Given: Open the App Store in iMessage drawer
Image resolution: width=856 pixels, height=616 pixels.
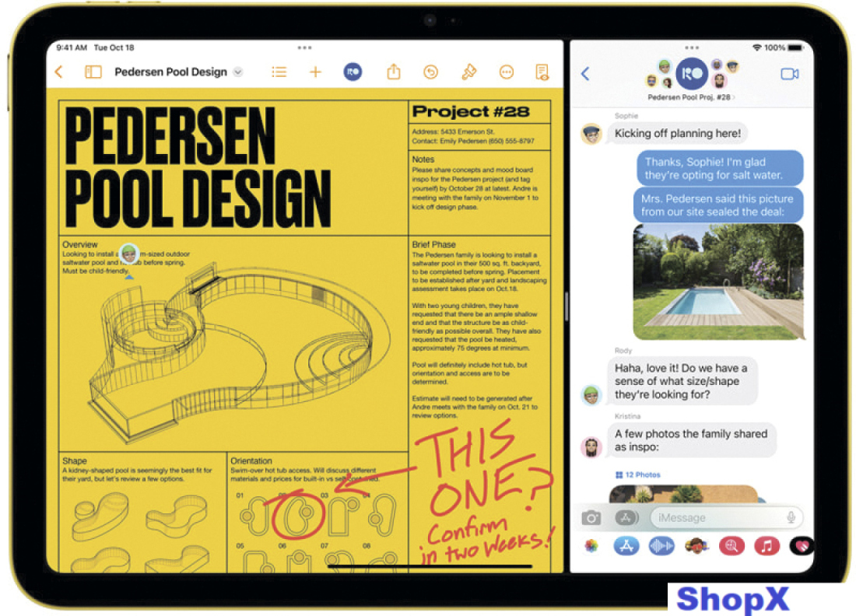Looking at the screenshot, I should [x=626, y=546].
